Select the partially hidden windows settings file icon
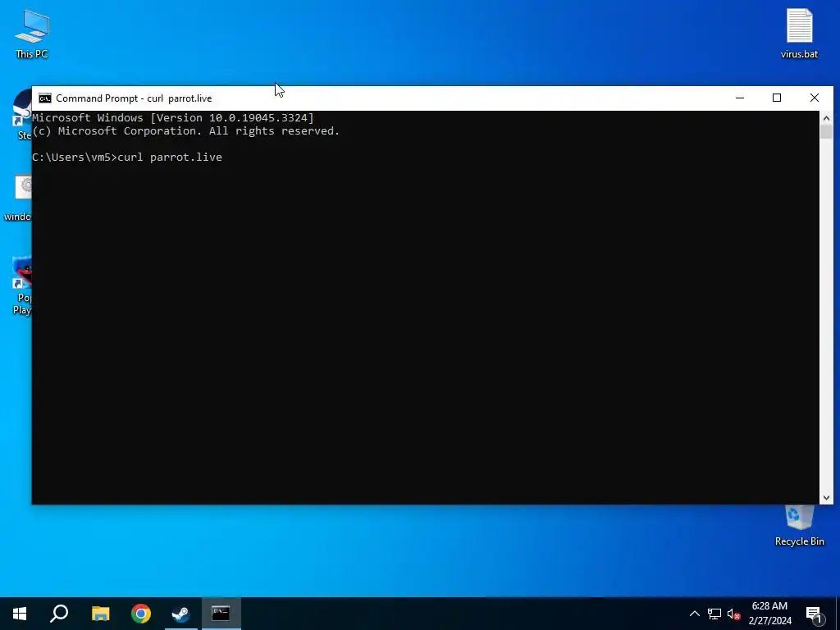This screenshot has width=840, height=630. click(x=18, y=199)
